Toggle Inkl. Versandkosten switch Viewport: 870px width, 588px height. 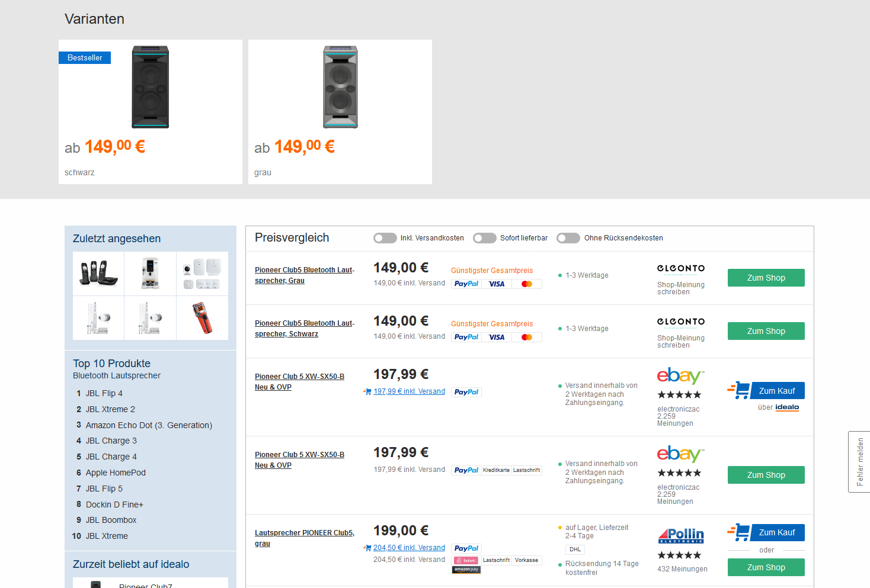click(385, 238)
